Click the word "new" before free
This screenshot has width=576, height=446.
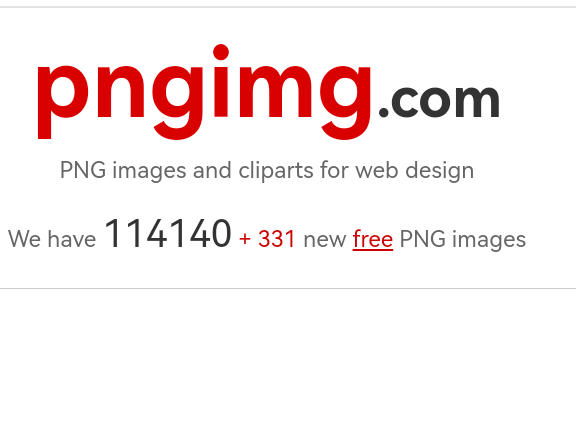[x=325, y=241]
